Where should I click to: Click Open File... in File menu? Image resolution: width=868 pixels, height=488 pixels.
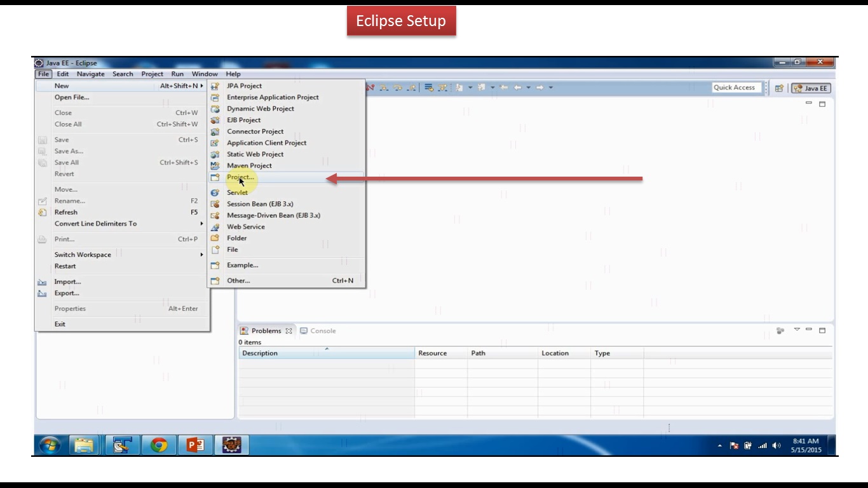click(x=72, y=97)
